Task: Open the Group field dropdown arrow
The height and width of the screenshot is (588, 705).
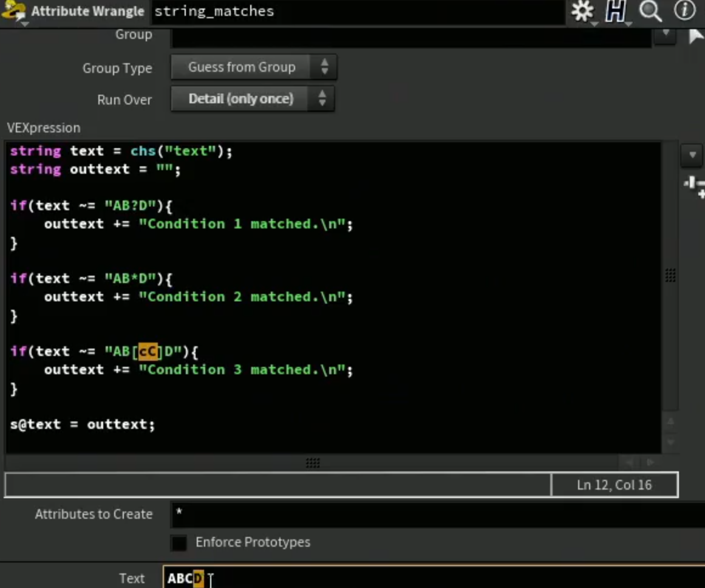Action: pos(665,35)
